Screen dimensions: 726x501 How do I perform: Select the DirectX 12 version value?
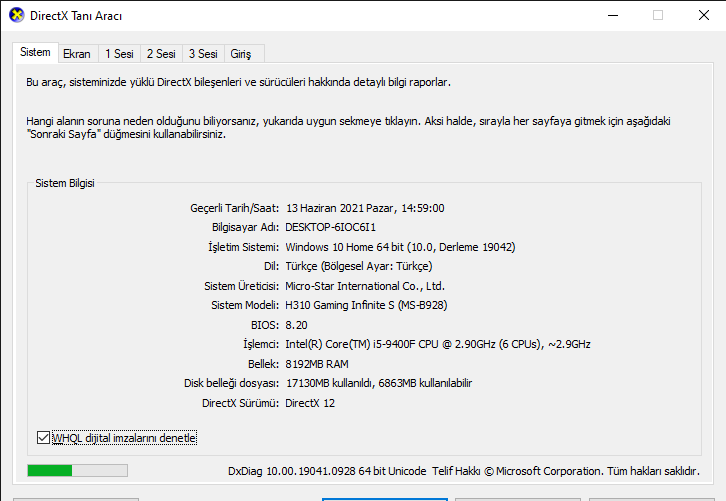310,403
